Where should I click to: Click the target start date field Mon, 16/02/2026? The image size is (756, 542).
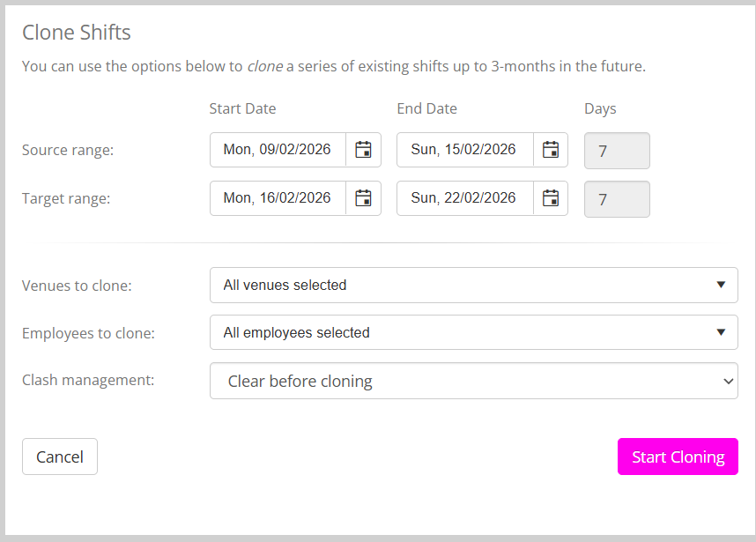[x=278, y=198]
